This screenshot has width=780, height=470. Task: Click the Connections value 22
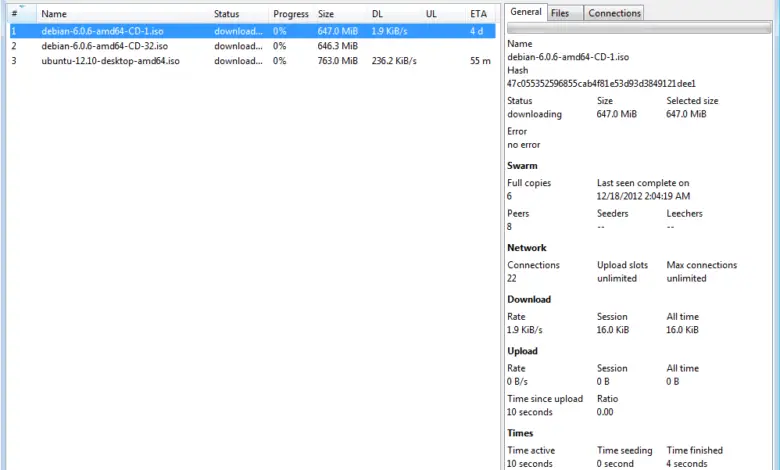point(512,278)
